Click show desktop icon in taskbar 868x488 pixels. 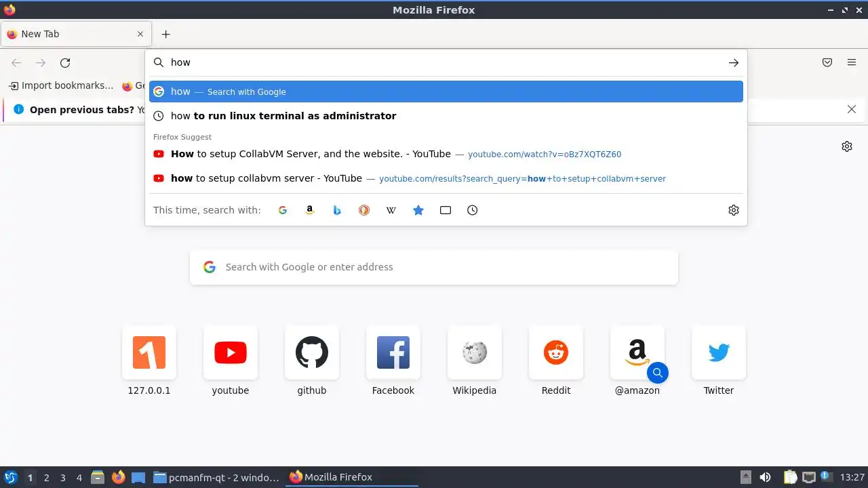coord(138,477)
